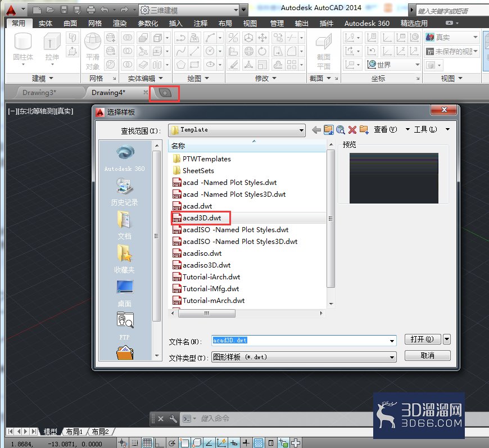
Task: Click the file name input field
Action: 300,341
